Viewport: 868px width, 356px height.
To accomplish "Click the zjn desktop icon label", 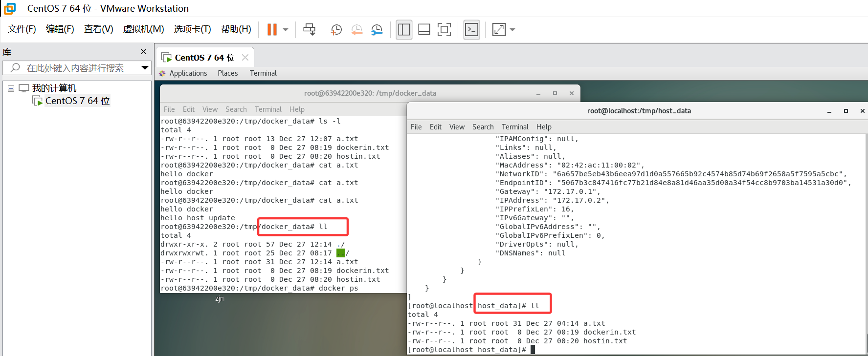I will pos(220,299).
